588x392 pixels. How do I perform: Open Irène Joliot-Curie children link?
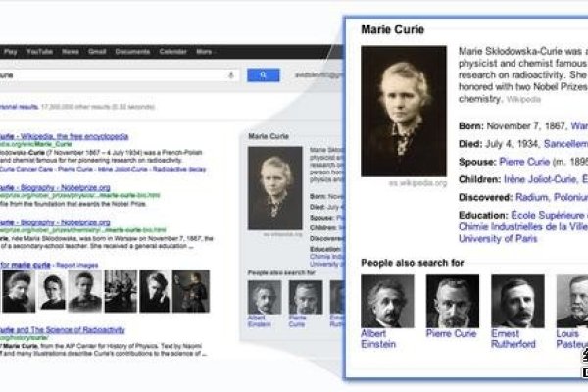[540, 179]
